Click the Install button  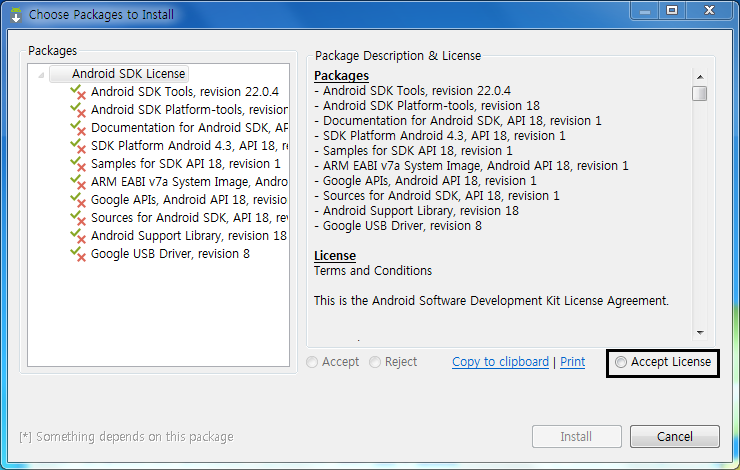[x=576, y=436]
